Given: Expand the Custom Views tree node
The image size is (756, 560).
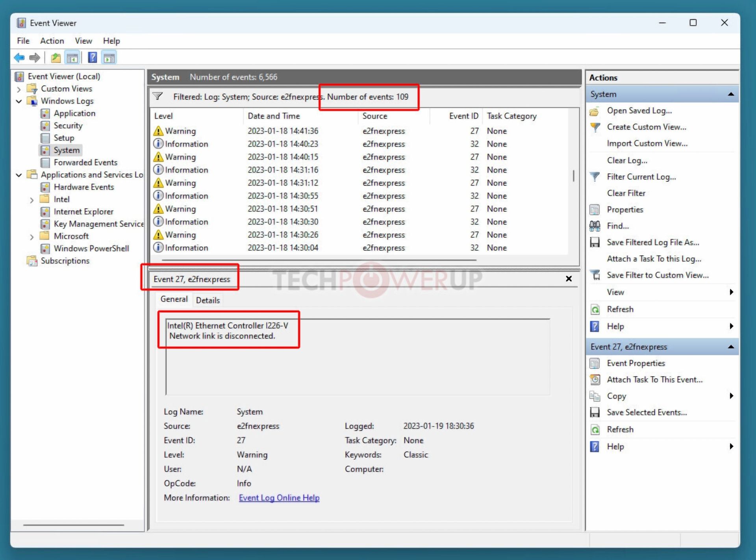Looking at the screenshot, I should [x=19, y=89].
